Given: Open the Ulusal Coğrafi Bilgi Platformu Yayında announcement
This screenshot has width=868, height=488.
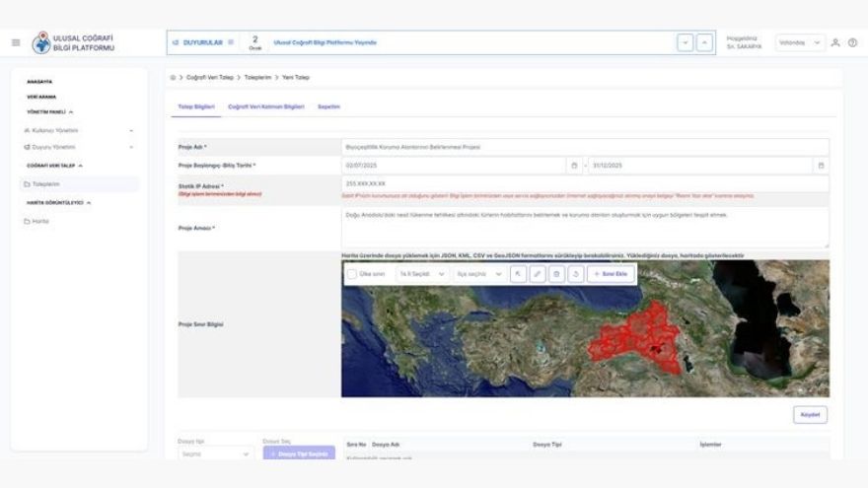Looking at the screenshot, I should pyautogui.click(x=325, y=42).
